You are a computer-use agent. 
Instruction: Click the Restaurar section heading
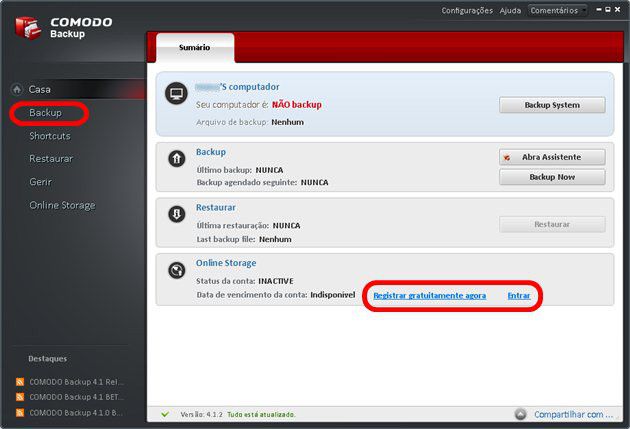tap(216, 208)
